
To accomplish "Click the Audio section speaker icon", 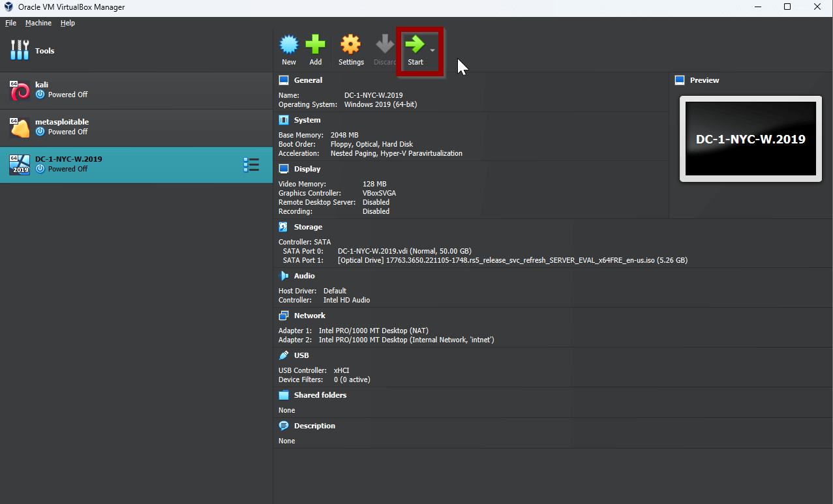I will [284, 276].
